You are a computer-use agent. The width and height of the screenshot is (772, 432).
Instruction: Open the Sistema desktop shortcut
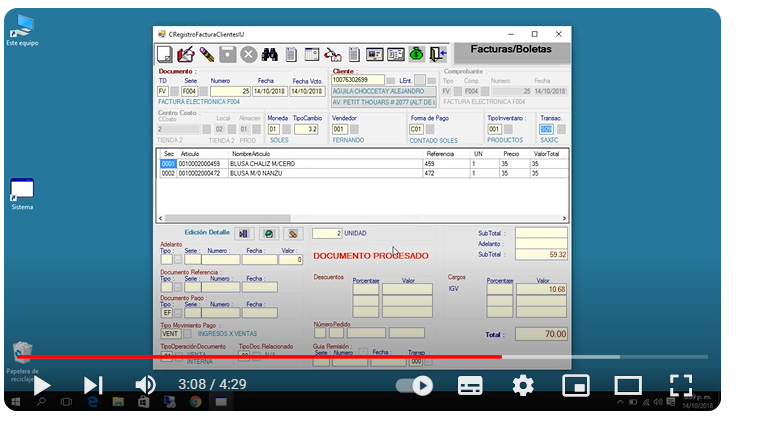(x=22, y=194)
